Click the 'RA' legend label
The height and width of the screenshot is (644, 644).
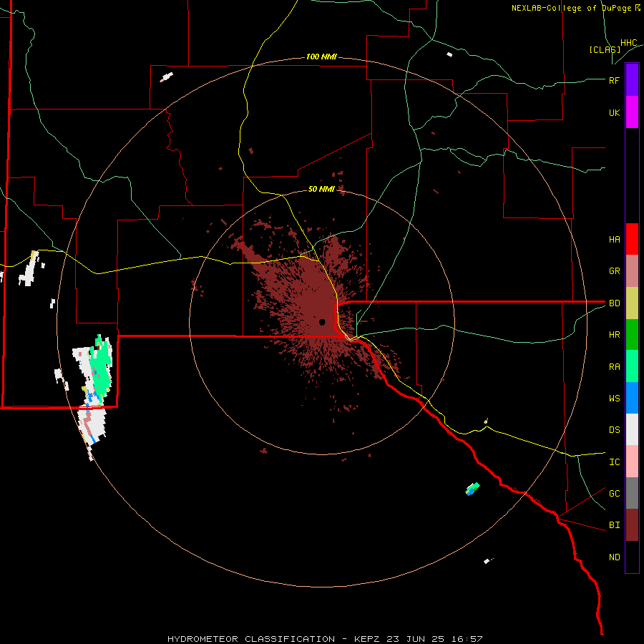(x=615, y=367)
